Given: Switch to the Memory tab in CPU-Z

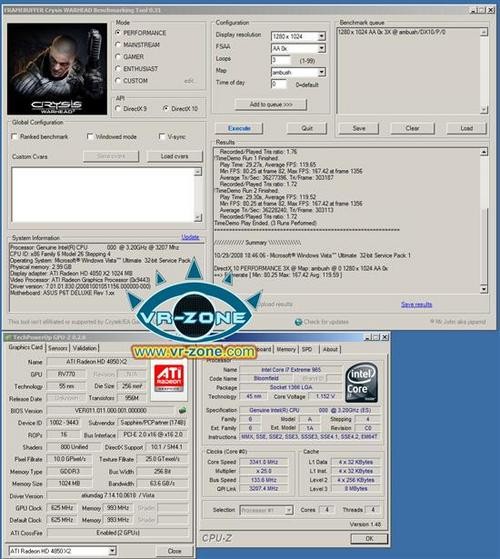Looking at the screenshot, I should click(286, 349).
